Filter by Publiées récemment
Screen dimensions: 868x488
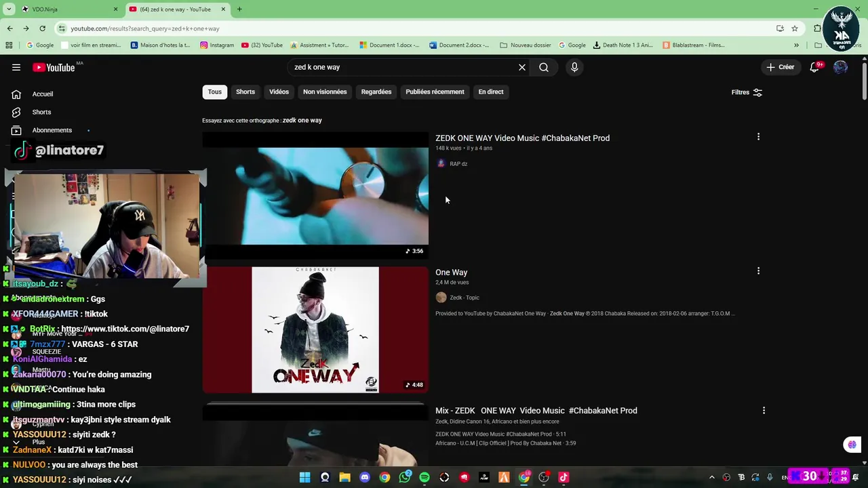coord(435,91)
